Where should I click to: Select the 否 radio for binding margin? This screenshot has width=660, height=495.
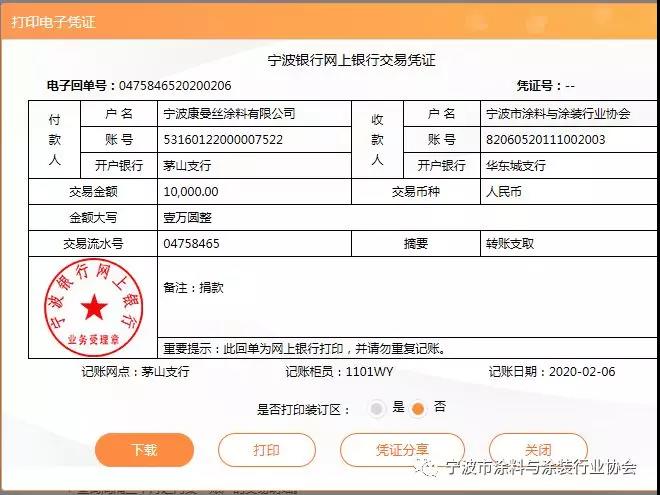pos(418,408)
